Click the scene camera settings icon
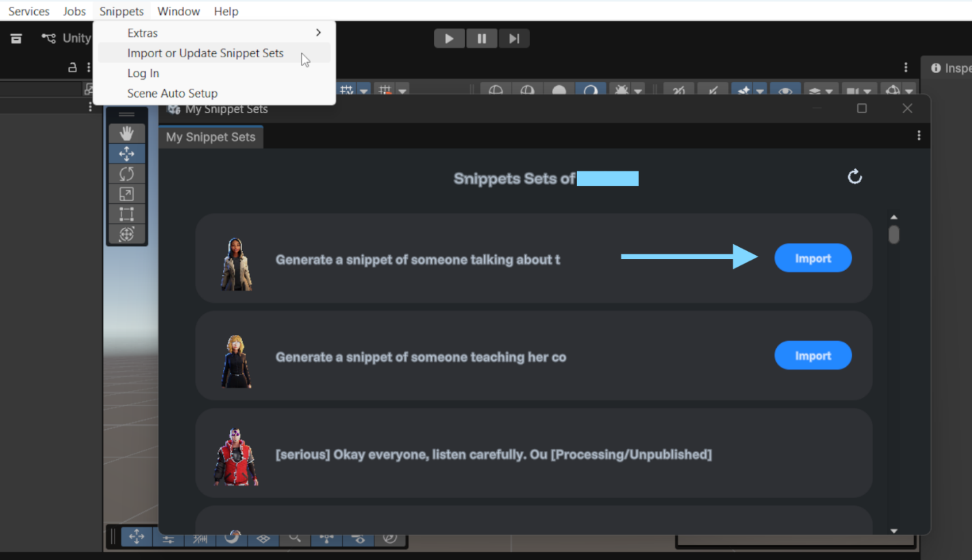Screen dimensions: 972x560 tap(852, 90)
